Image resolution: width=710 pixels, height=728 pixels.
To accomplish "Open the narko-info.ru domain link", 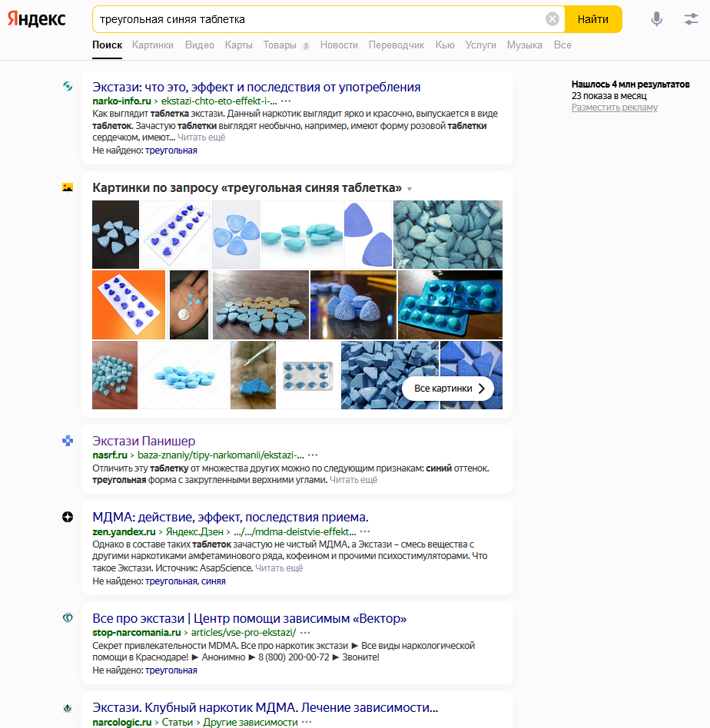I will pyautogui.click(x=121, y=101).
